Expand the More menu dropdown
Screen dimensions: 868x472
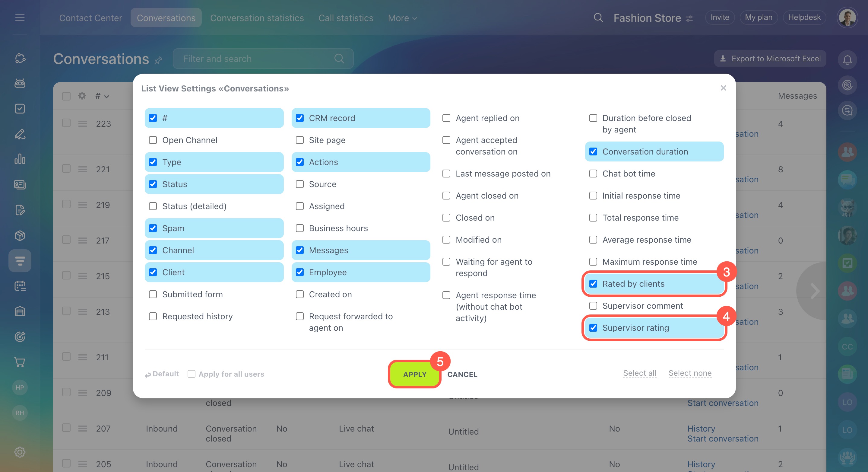tap(402, 18)
